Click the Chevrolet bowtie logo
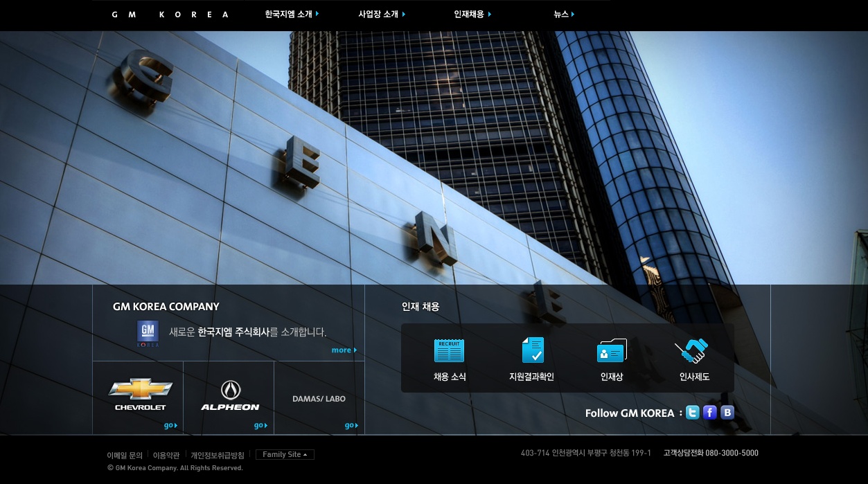This screenshot has height=484, width=868. [x=140, y=390]
